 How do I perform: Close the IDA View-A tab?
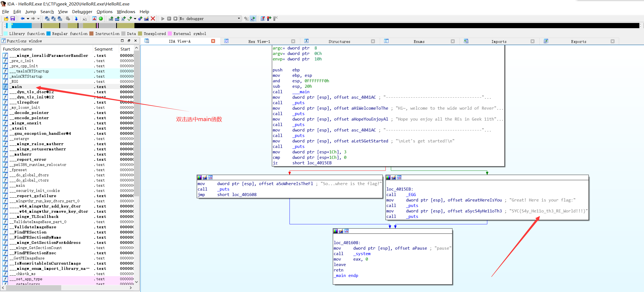(x=213, y=41)
